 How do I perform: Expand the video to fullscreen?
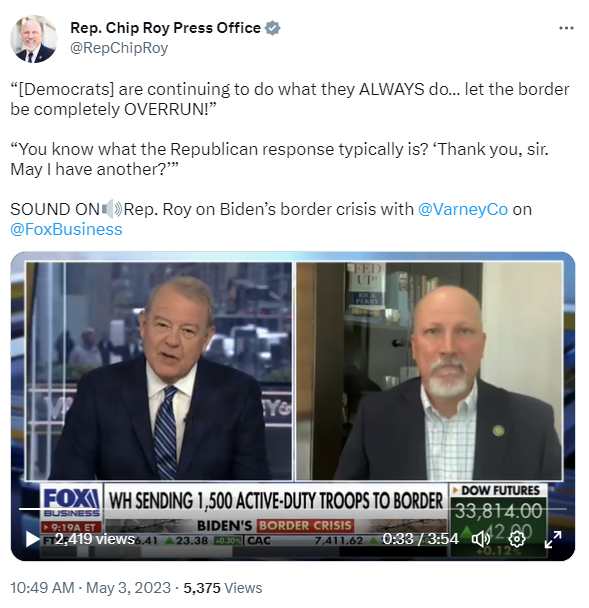pos(553,539)
